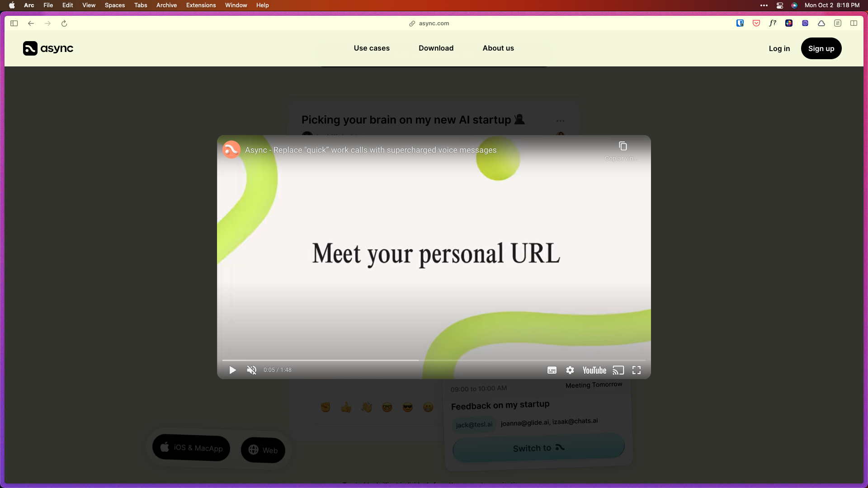Click the Web download button
Image resolution: width=868 pixels, height=488 pixels.
coord(263,449)
